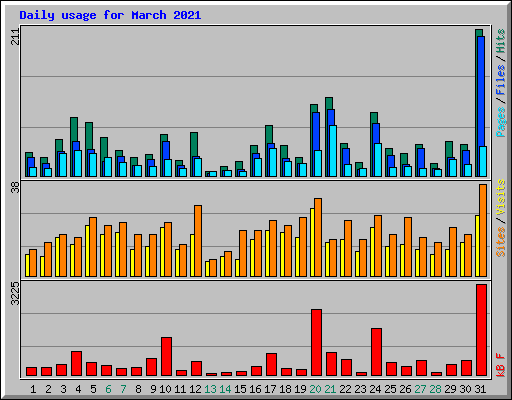Click the day 31 green hits bar
The image size is (512, 400).
[x=479, y=33]
